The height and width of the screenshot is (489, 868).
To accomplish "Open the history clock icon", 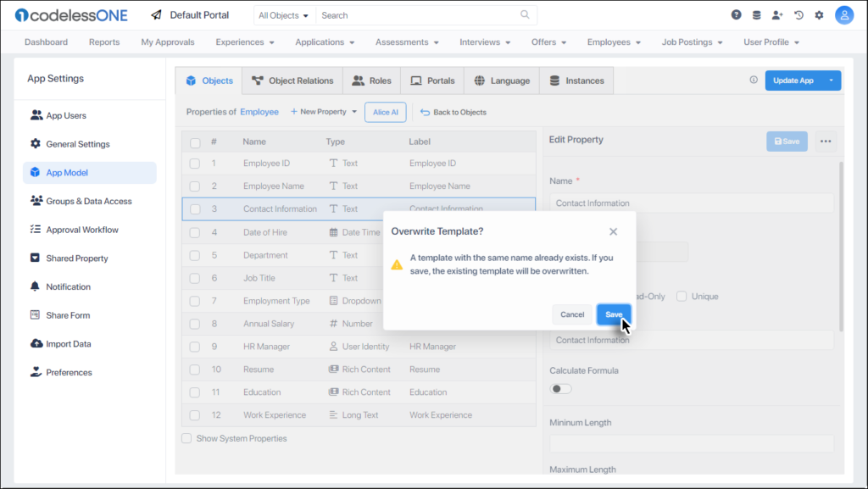I will tap(798, 15).
